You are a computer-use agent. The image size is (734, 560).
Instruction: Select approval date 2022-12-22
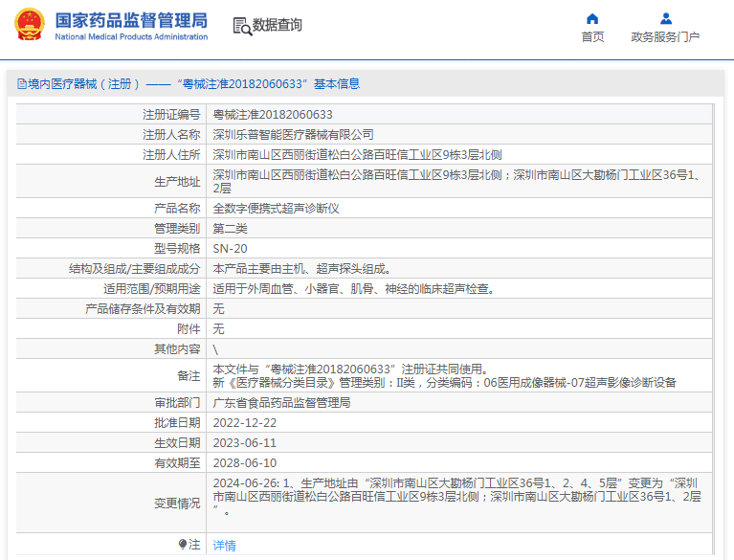[244, 423]
